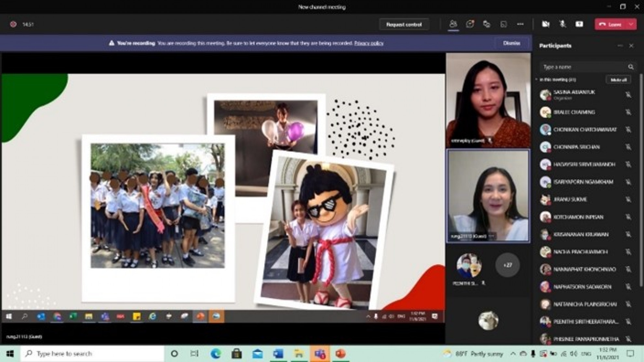
Task: Open Participants panel more options ellipsis
Action: (620, 46)
